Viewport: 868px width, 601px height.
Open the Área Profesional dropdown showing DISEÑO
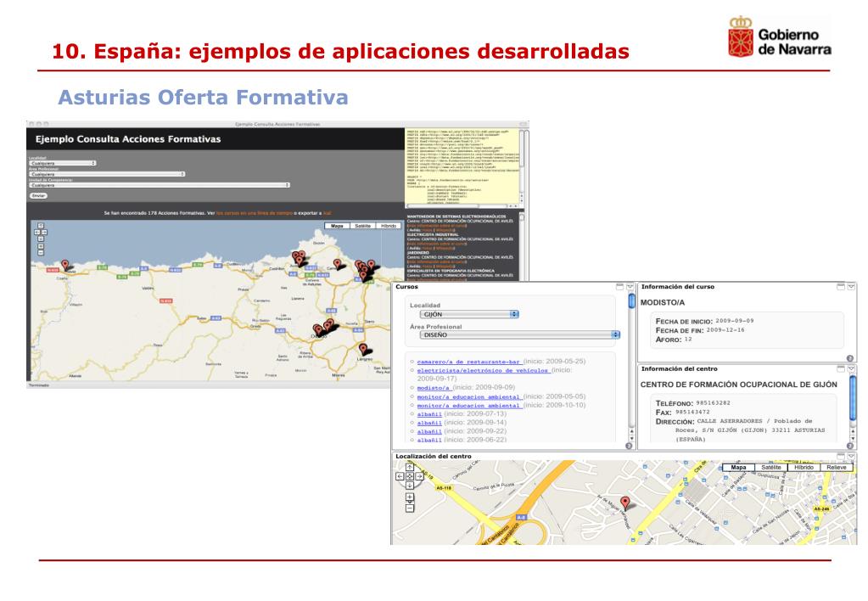(520, 334)
